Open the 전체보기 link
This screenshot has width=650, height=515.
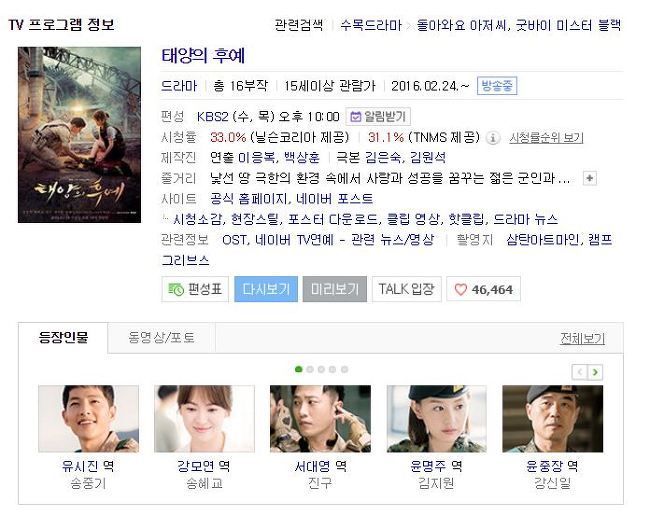point(582,338)
